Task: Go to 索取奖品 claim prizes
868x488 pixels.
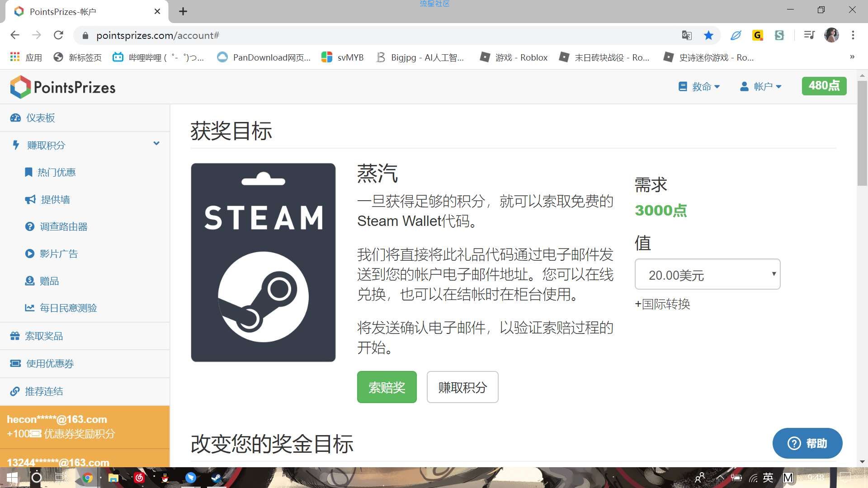Action: coord(37,336)
